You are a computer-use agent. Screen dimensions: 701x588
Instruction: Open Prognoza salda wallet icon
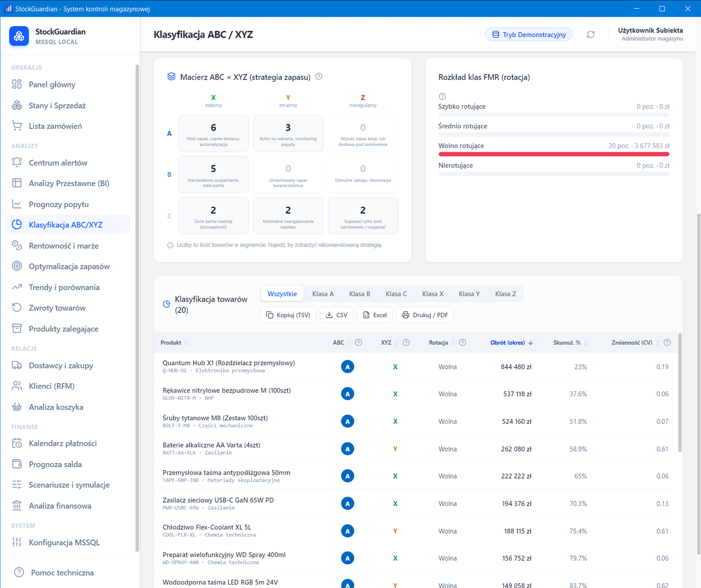(x=17, y=464)
